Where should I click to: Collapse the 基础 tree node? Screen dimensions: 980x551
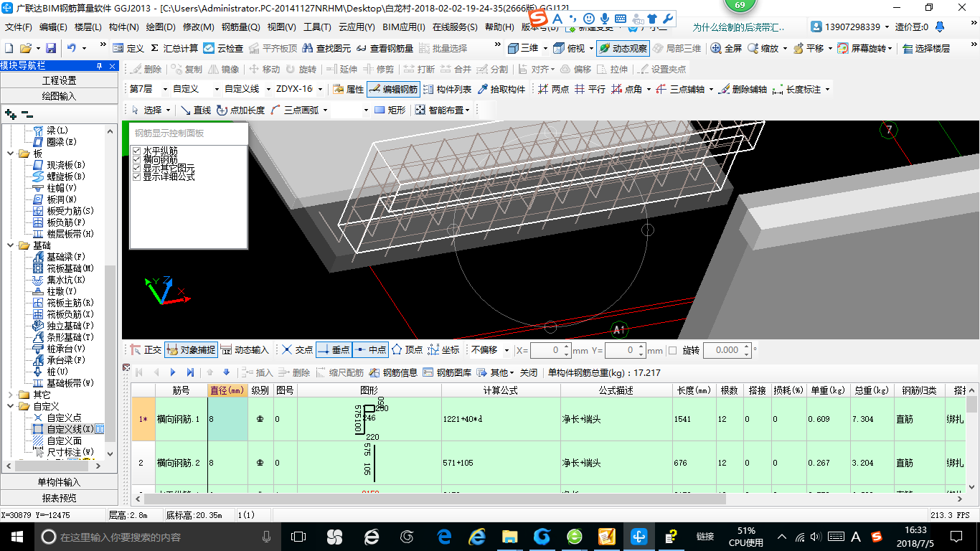point(11,245)
